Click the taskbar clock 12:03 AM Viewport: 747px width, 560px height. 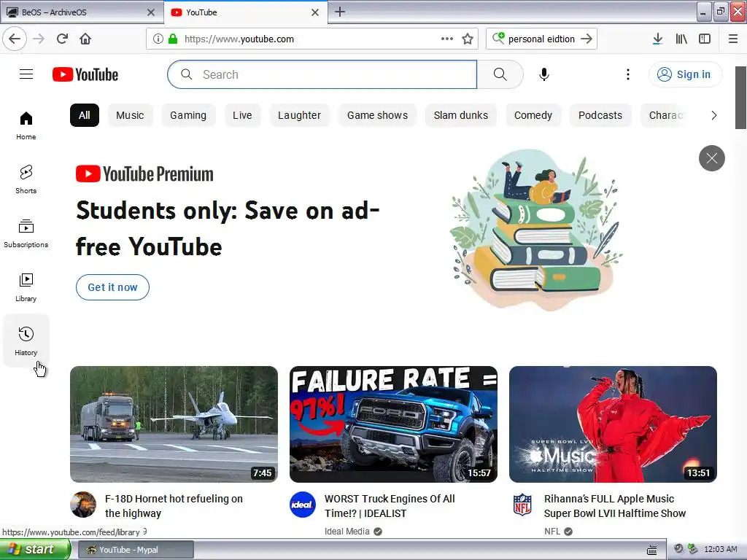(x=720, y=549)
